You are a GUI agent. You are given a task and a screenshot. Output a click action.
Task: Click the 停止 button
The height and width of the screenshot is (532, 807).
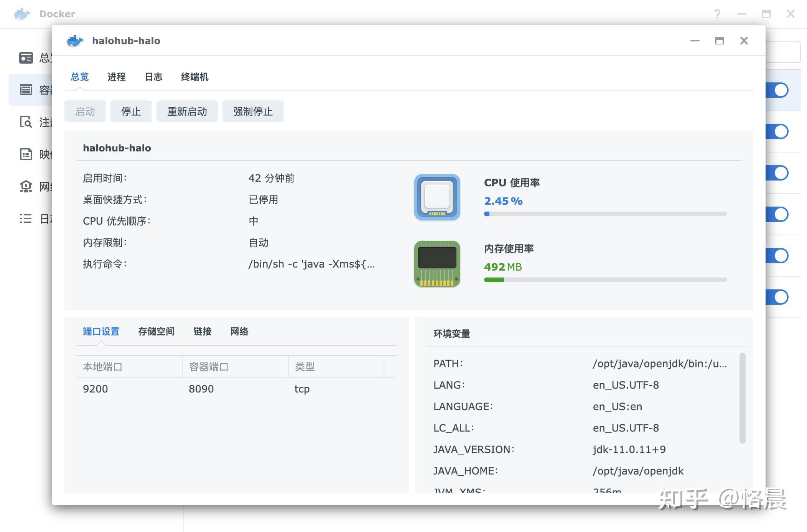coord(131,111)
